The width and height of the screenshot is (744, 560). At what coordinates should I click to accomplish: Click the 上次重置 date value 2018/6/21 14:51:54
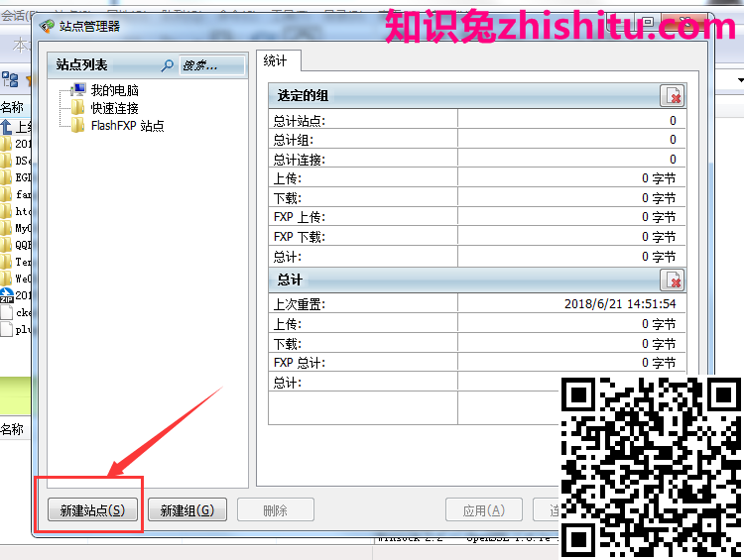tap(620, 304)
